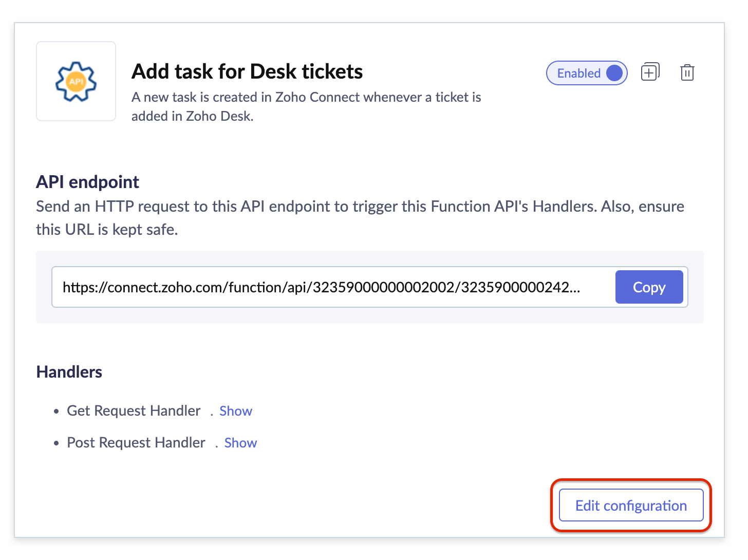Select the 'Handlers' section heading

click(x=69, y=372)
